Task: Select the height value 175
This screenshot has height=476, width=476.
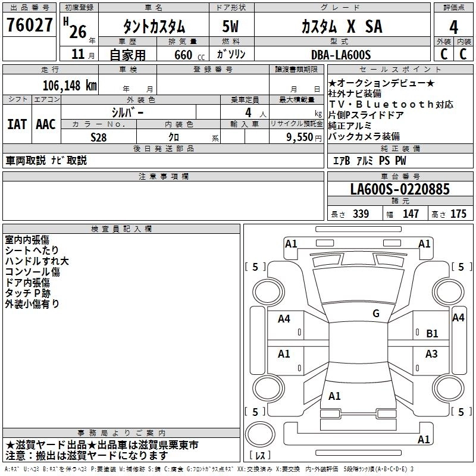Action: click(x=458, y=214)
